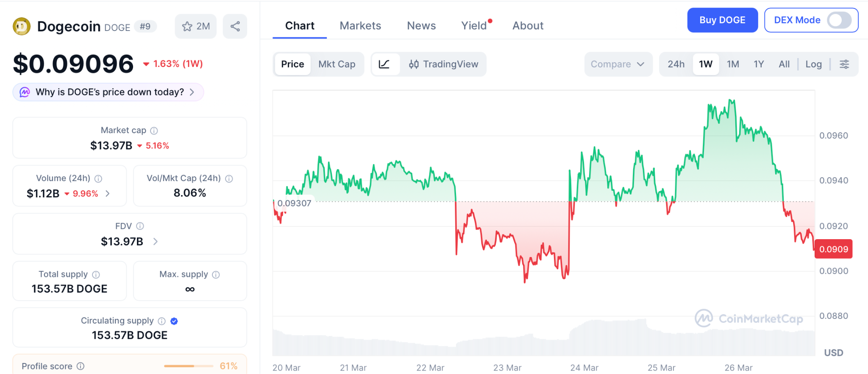Enable Log scale on chart
Image resolution: width=868 pixels, height=374 pixels.
813,64
